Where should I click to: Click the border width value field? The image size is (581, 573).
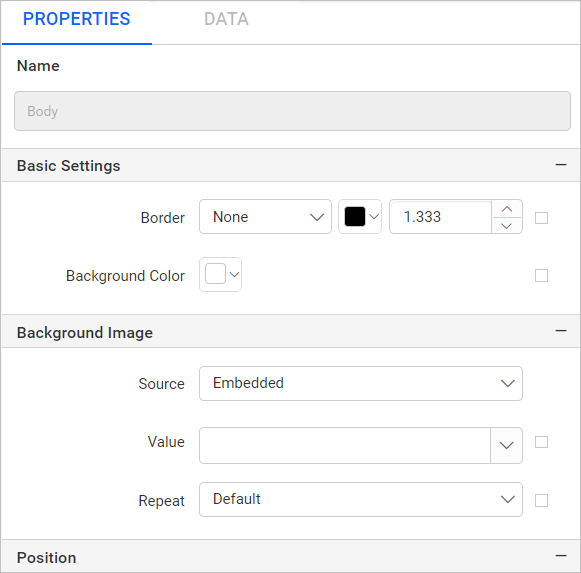click(x=441, y=217)
